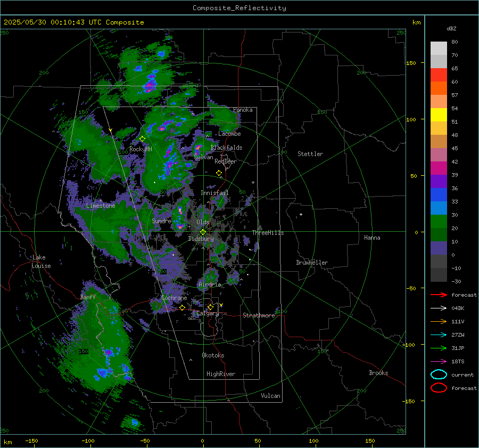Click the Olds city label
Image resolution: width=479 pixels, height=448 pixels.
[x=203, y=222]
